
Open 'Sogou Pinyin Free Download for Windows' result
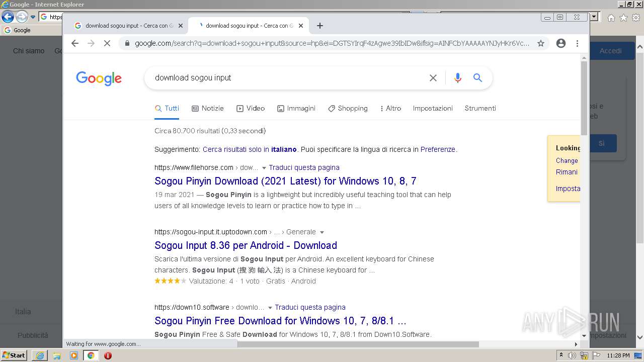[x=280, y=321]
